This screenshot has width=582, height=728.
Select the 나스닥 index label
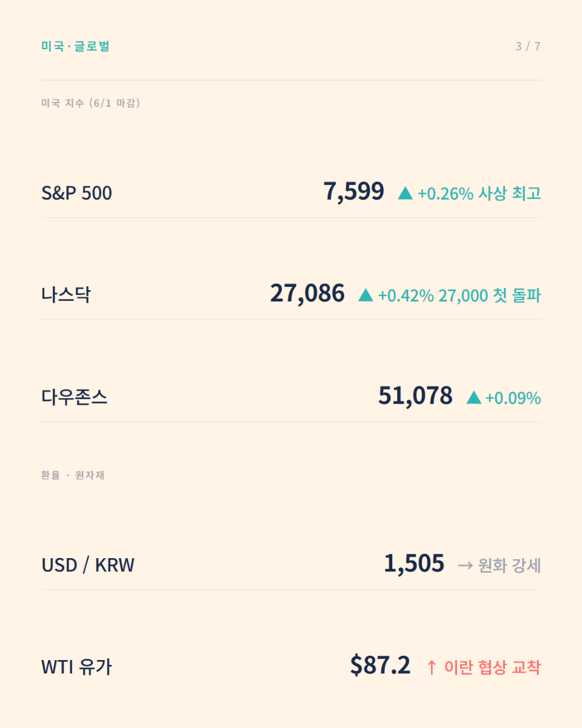click(x=66, y=295)
